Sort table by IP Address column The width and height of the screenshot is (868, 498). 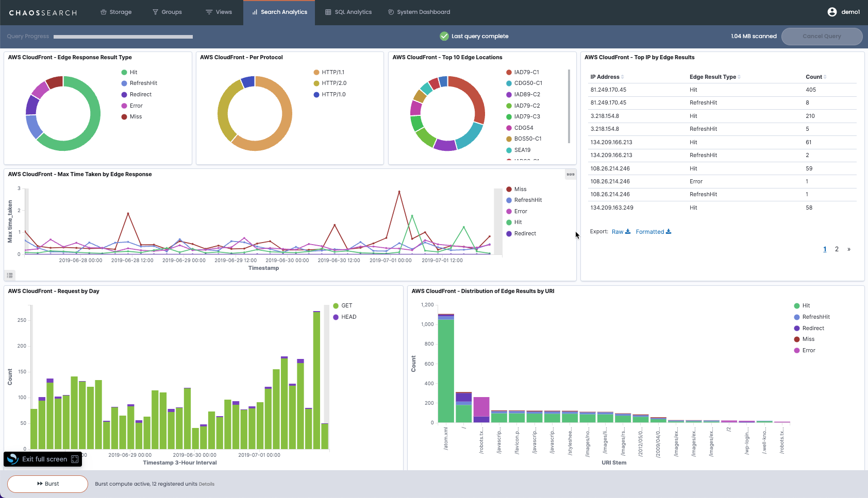coord(607,77)
